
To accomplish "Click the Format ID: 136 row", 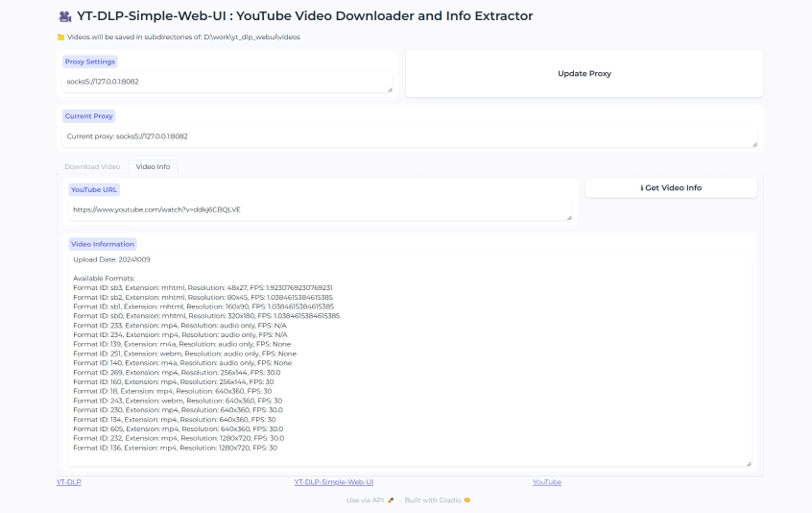I will point(175,448).
